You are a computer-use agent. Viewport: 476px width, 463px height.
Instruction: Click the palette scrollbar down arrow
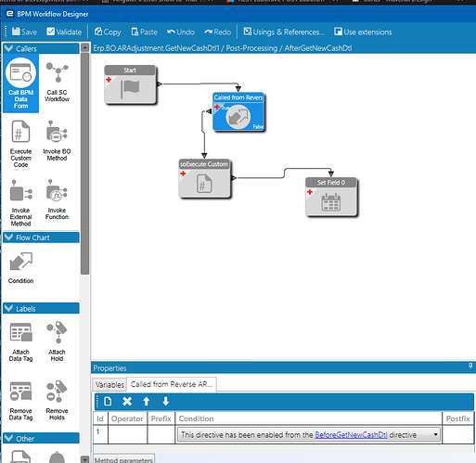point(84,459)
